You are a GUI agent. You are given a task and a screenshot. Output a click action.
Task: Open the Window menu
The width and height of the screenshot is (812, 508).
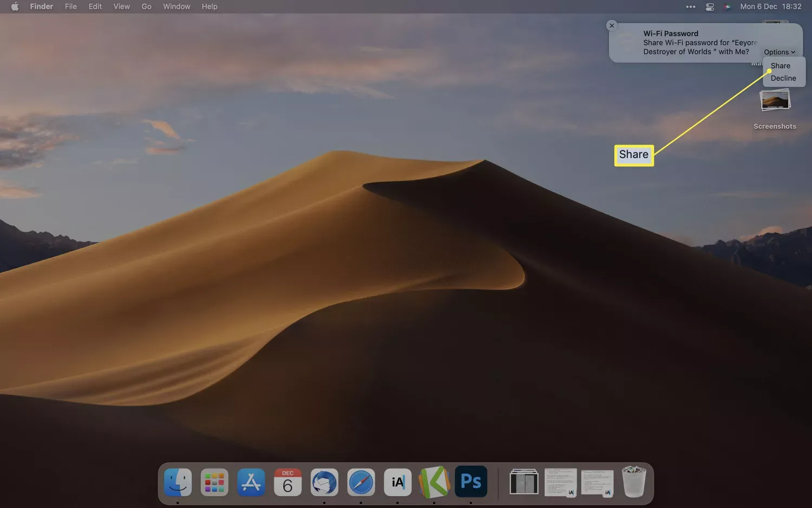tap(176, 6)
